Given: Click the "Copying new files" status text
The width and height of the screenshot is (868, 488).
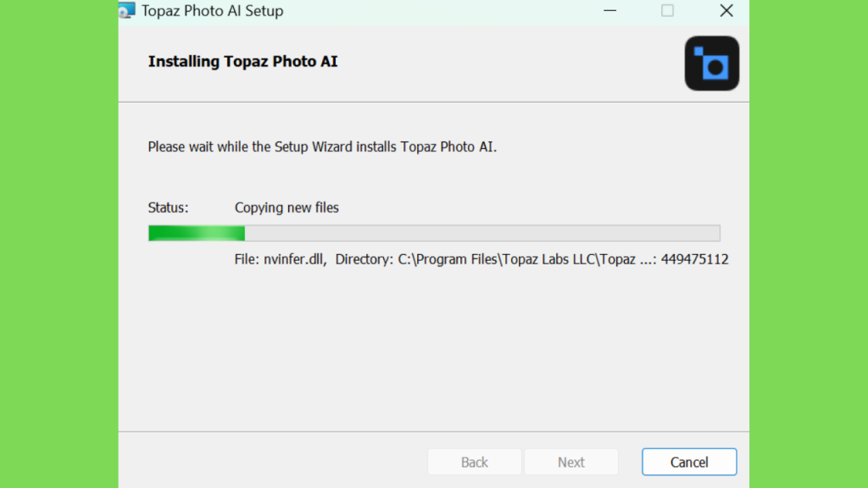Looking at the screenshot, I should pos(287,208).
